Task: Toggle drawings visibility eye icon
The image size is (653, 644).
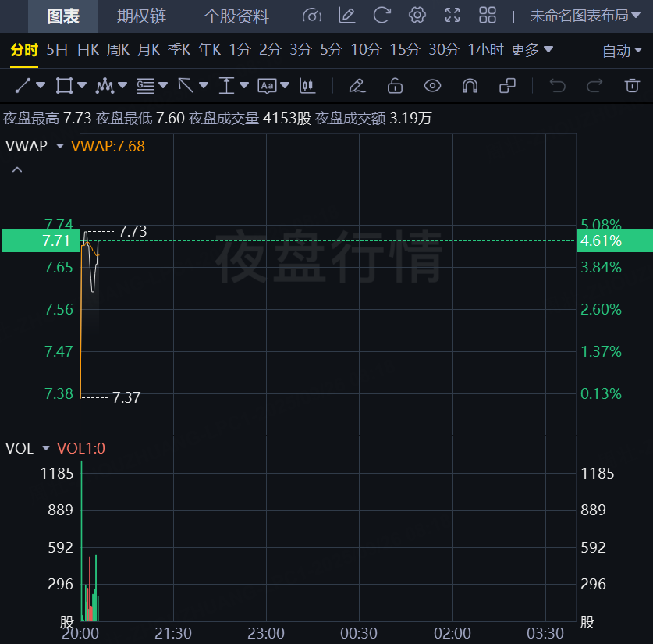Action: [x=432, y=85]
